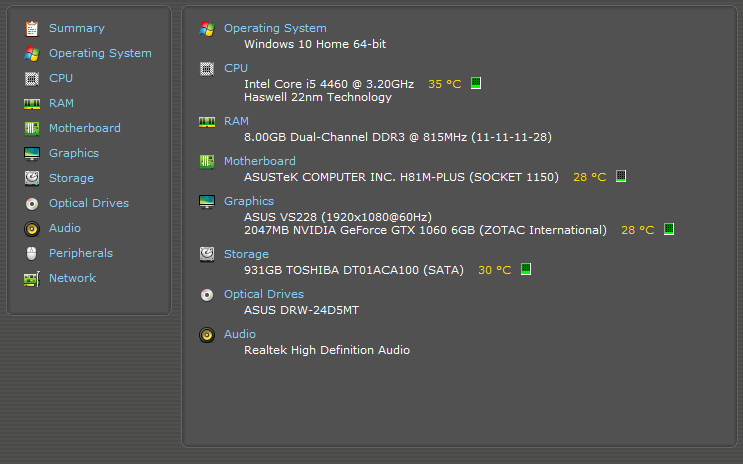Go to the CPU section in sidebar
The width and height of the screenshot is (743, 464).
click(x=61, y=78)
